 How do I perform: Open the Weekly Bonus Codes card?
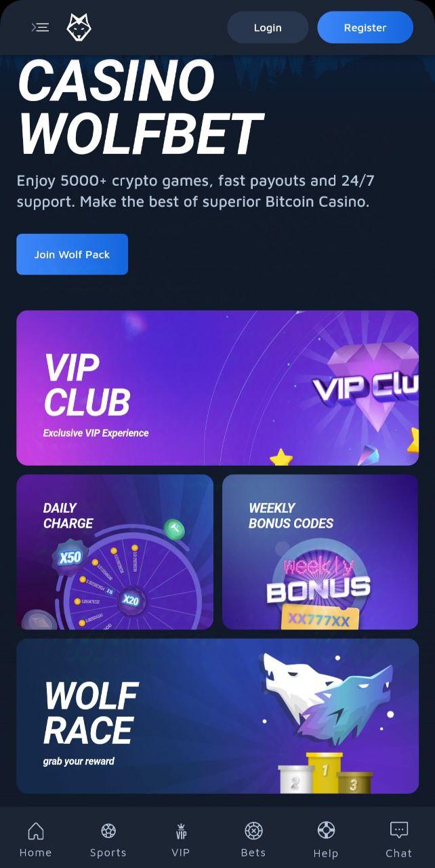320,552
